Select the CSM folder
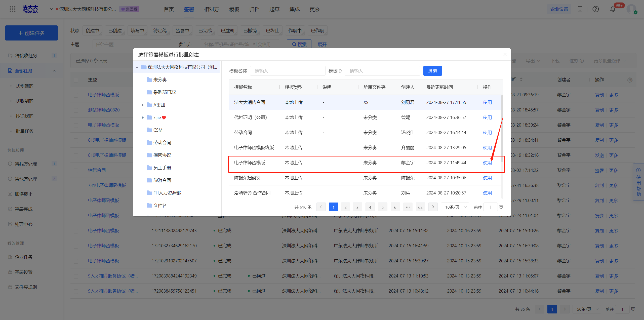The image size is (644, 320). [158, 130]
